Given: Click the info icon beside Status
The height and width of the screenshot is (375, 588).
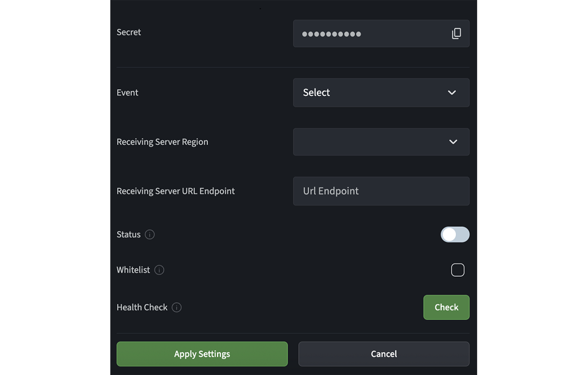Looking at the screenshot, I should [x=150, y=234].
